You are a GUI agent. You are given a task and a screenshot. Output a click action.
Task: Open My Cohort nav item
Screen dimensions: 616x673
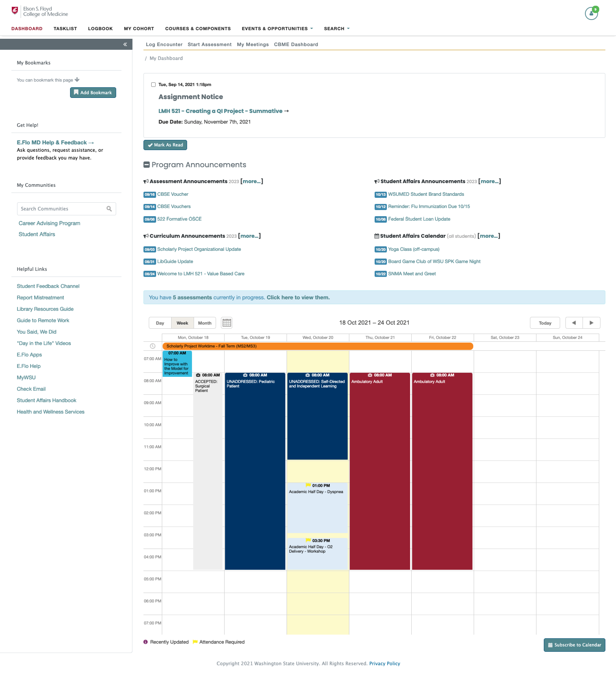(139, 29)
